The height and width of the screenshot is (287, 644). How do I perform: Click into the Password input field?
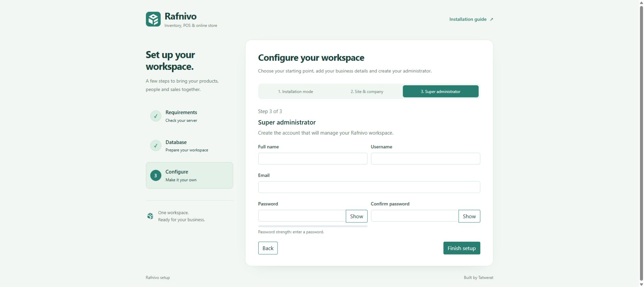(302, 216)
